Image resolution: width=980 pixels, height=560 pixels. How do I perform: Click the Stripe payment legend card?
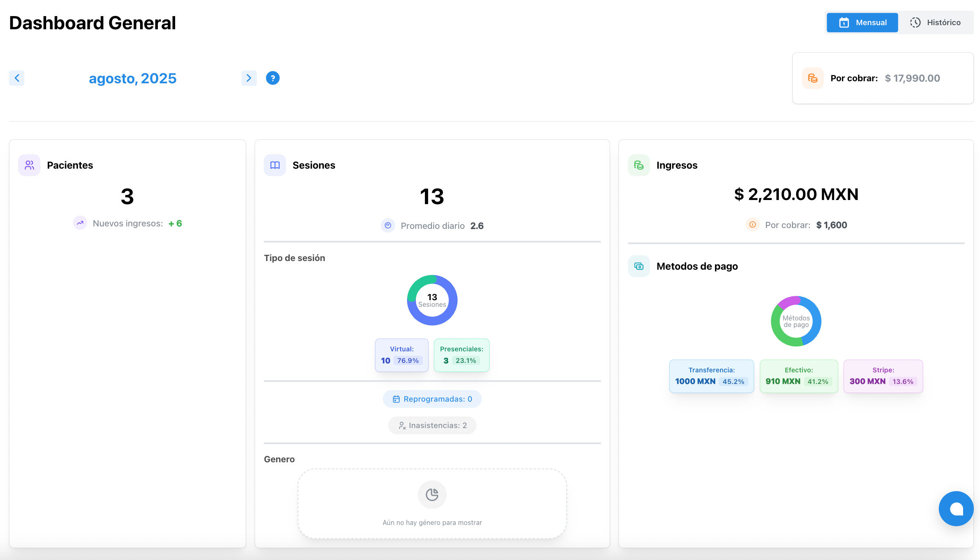coord(883,376)
